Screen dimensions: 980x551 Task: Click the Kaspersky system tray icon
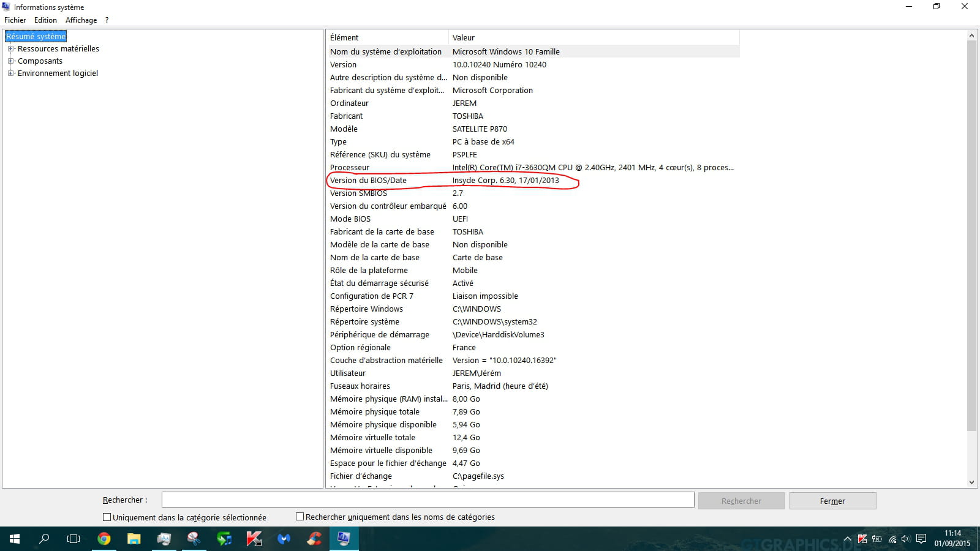[862, 539]
